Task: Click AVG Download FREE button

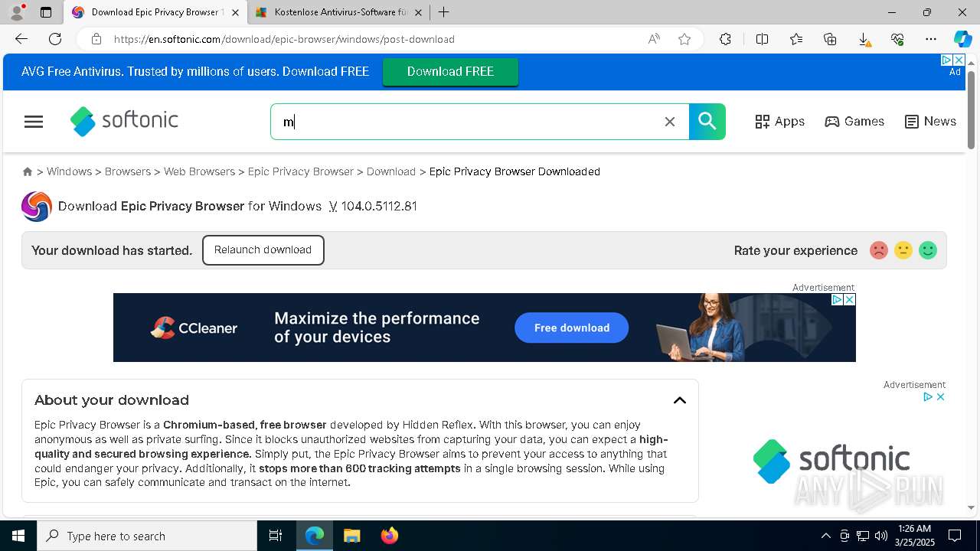Action: coord(450,72)
